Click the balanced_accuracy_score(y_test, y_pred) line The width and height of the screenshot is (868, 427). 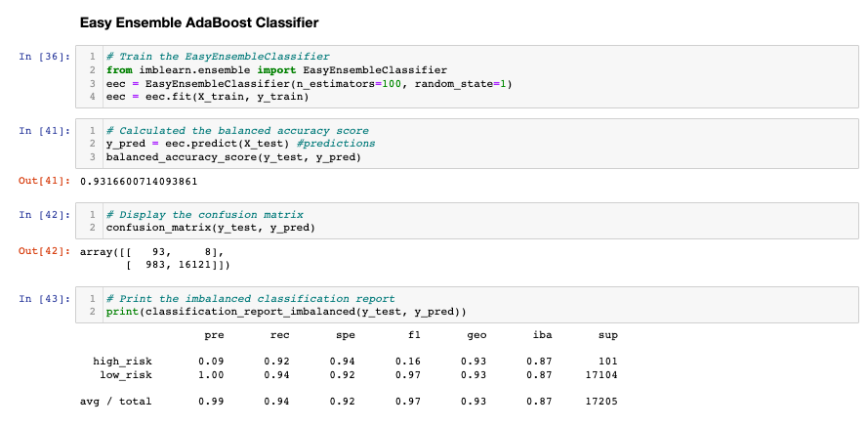(x=233, y=157)
